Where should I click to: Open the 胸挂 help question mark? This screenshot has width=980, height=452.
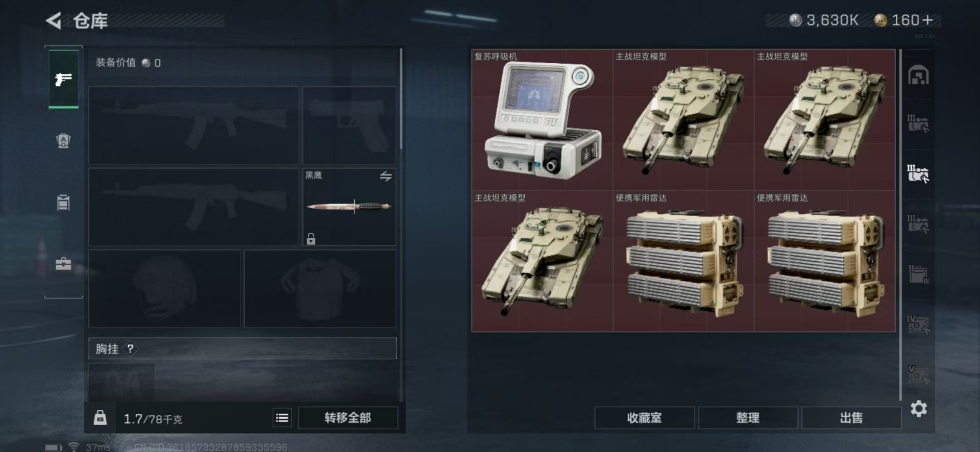point(131,348)
